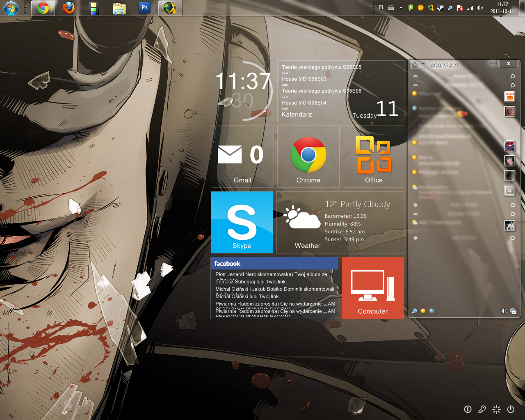The image size is (525, 420).
Task: Switch to AQQ taskbar button
Action: point(170,8)
